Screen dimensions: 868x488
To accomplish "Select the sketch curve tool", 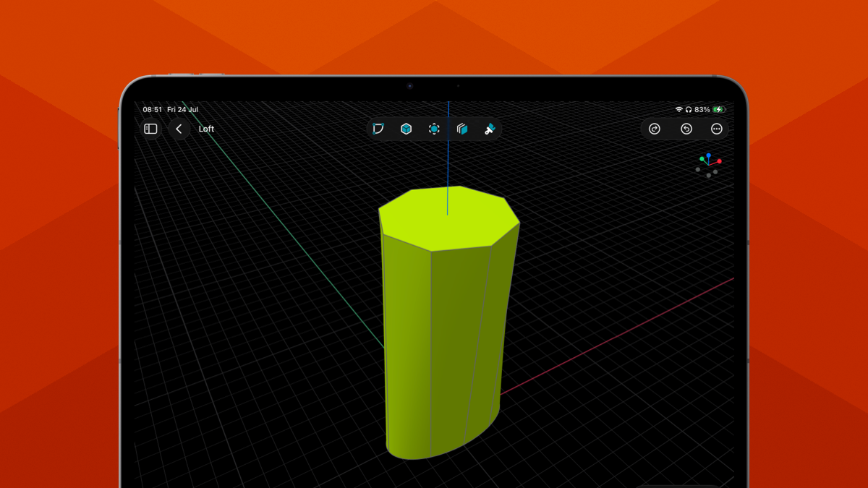I will (x=378, y=129).
